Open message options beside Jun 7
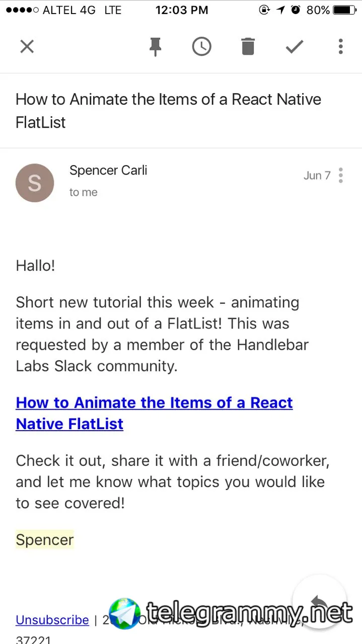Image resolution: width=362 pixels, height=644 pixels. (341, 175)
